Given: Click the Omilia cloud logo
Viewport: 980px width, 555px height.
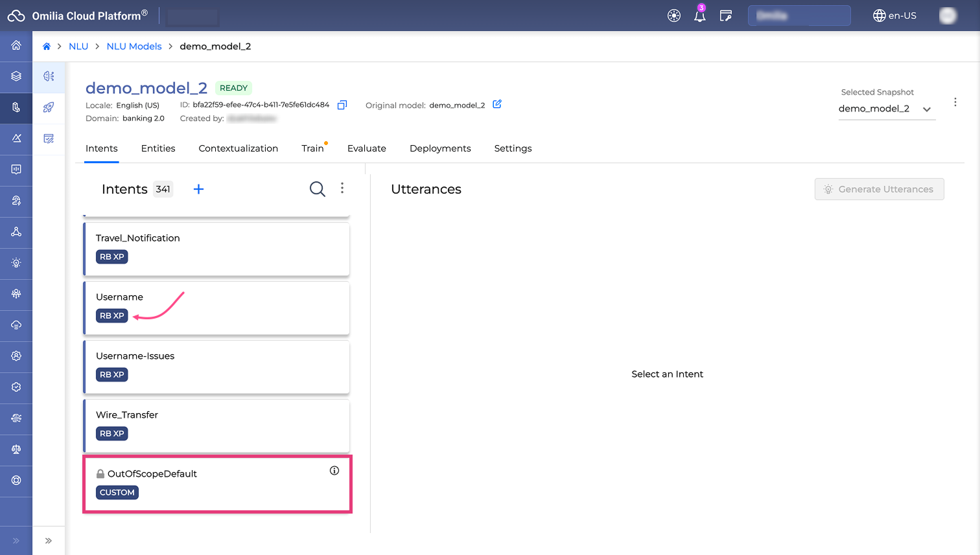Looking at the screenshot, I should (16, 16).
